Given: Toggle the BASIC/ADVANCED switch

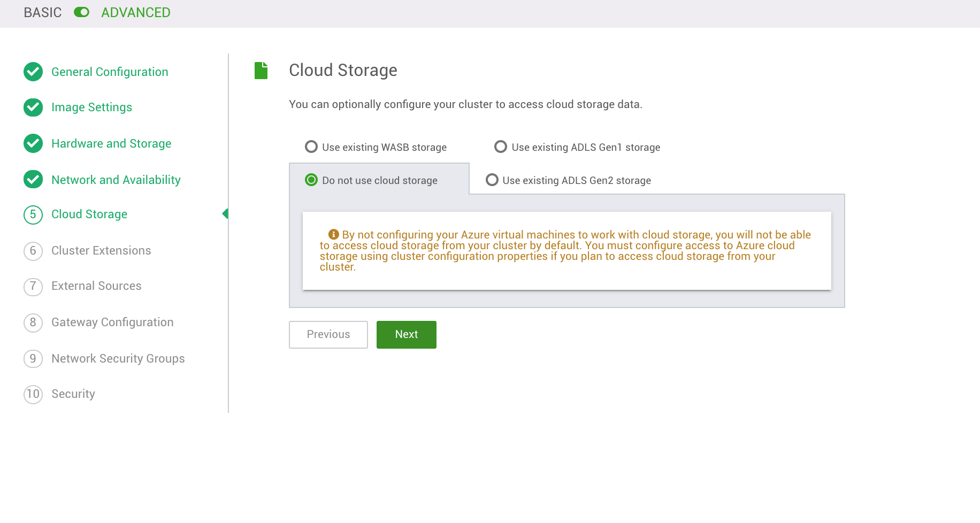Looking at the screenshot, I should [x=81, y=12].
